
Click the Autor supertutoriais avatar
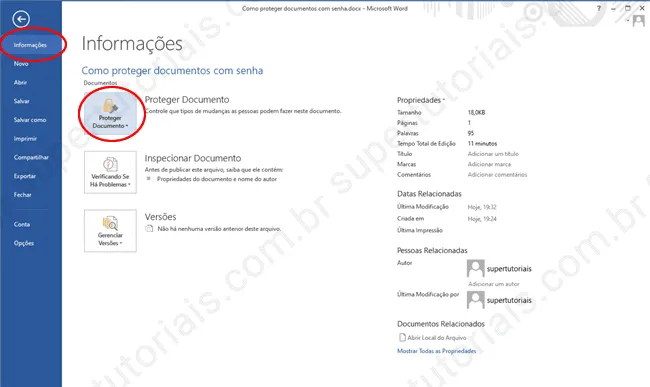475,268
